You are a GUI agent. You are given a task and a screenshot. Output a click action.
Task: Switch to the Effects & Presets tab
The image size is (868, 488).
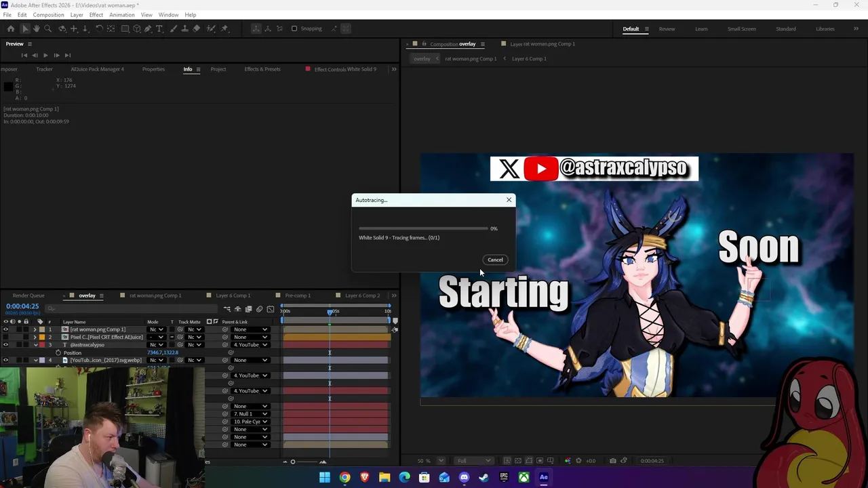tap(262, 69)
